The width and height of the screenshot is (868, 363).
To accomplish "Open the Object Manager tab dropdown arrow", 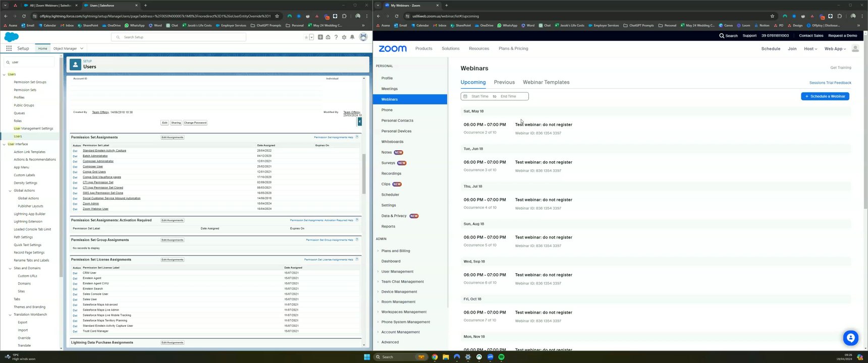I will pyautogui.click(x=82, y=48).
